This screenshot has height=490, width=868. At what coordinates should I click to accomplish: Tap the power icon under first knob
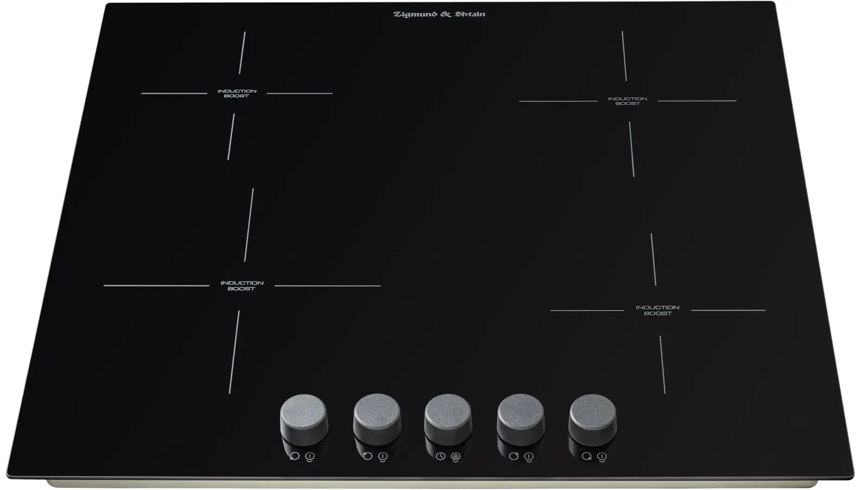[x=310, y=457]
